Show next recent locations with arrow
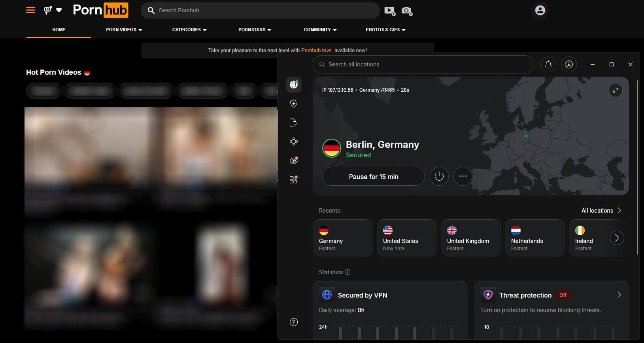Screen dimensions: 644x343 pos(617,238)
